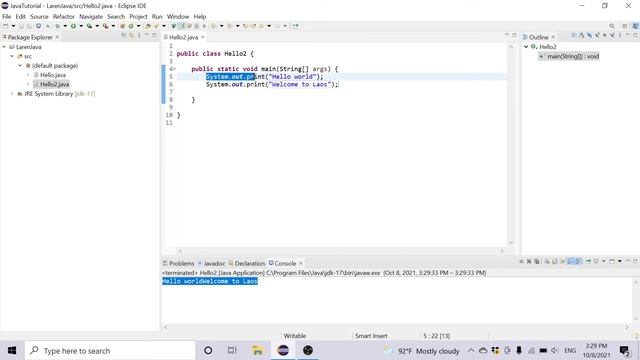Select Hello2.java in Package Explorer
The height and width of the screenshot is (360, 640).
[54, 84]
